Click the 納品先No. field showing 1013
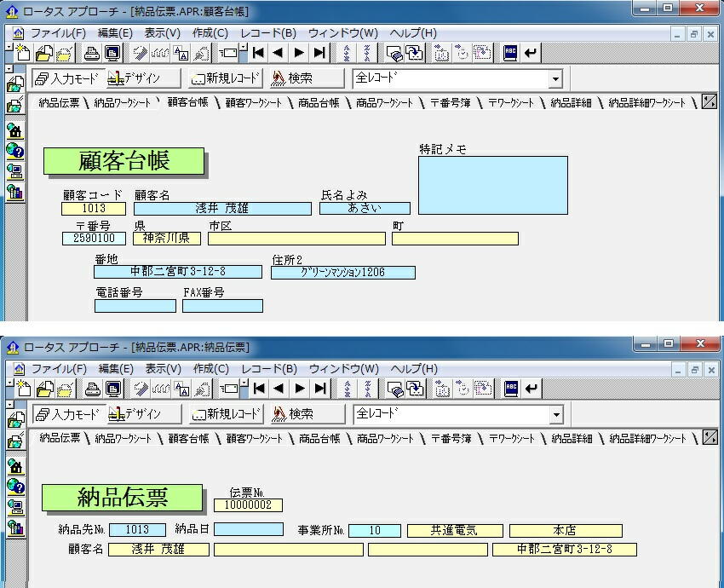724x588 pixels. 138,530
